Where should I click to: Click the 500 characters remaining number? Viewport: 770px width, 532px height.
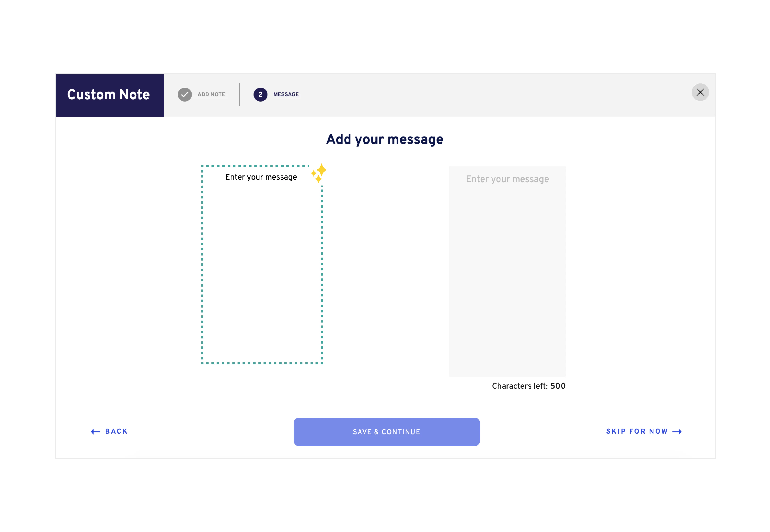[558, 386]
